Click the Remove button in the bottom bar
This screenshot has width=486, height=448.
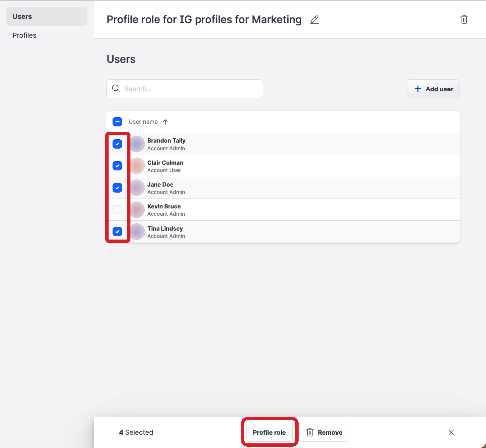324,432
